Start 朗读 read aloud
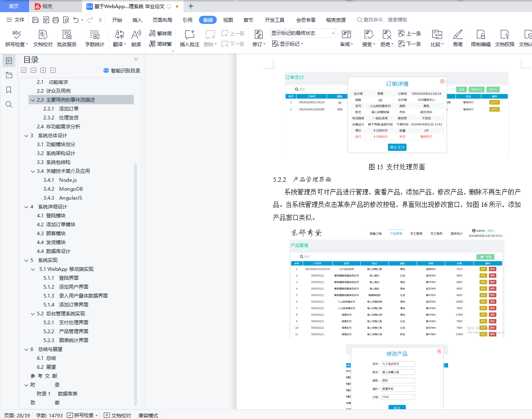This screenshot has height=419, width=532. pos(136,38)
